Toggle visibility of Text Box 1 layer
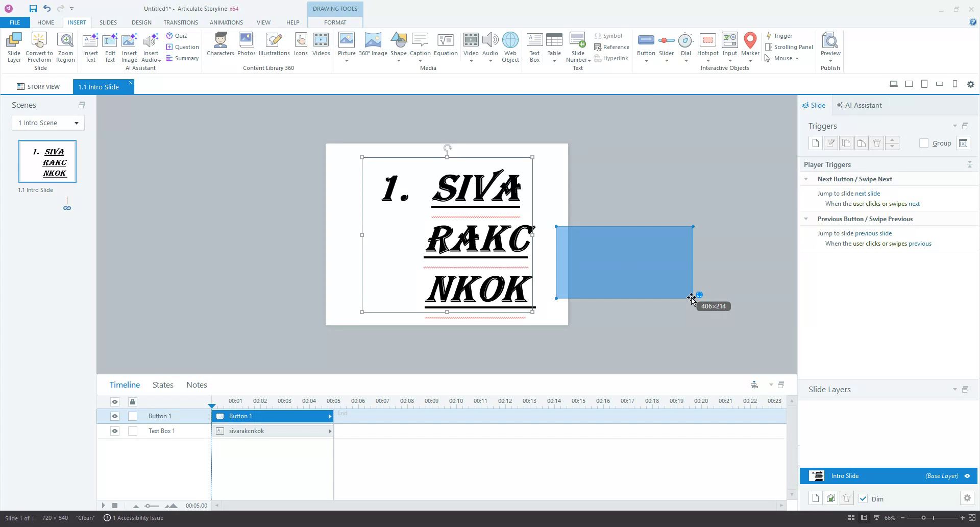 [114, 431]
